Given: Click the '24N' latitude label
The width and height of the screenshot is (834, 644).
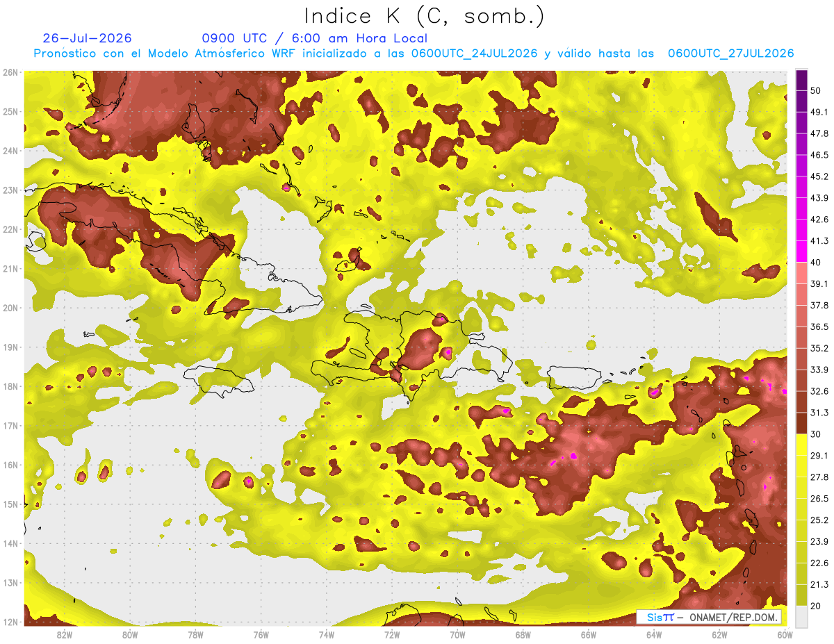Looking at the screenshot, I should (x=10, y=151).
